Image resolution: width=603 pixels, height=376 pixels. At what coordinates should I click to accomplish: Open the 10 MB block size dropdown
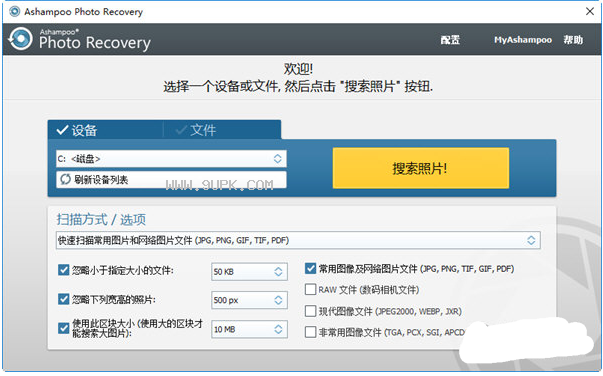tap(249, 329)
